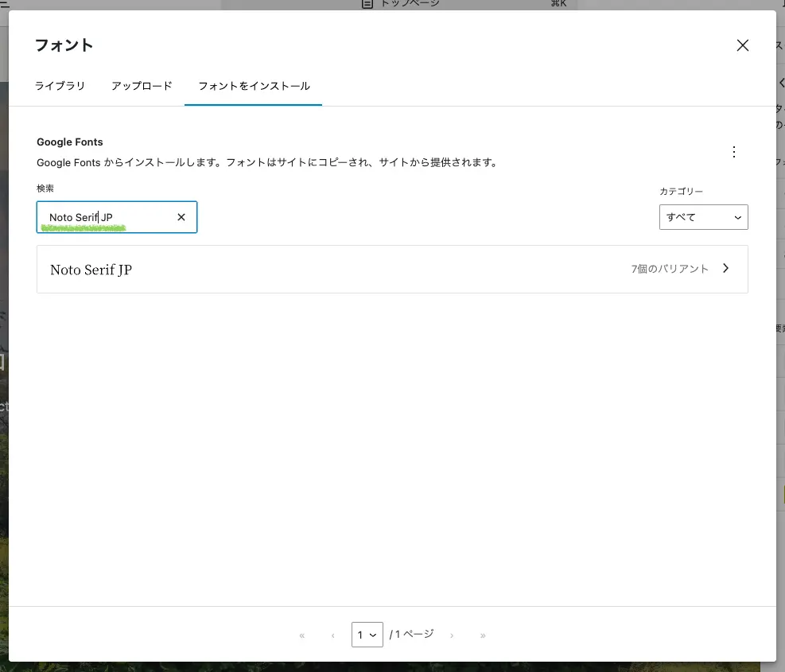Click the 7個のバリアント label
This screenshot has width=785, height=672.
pos(670,269)
